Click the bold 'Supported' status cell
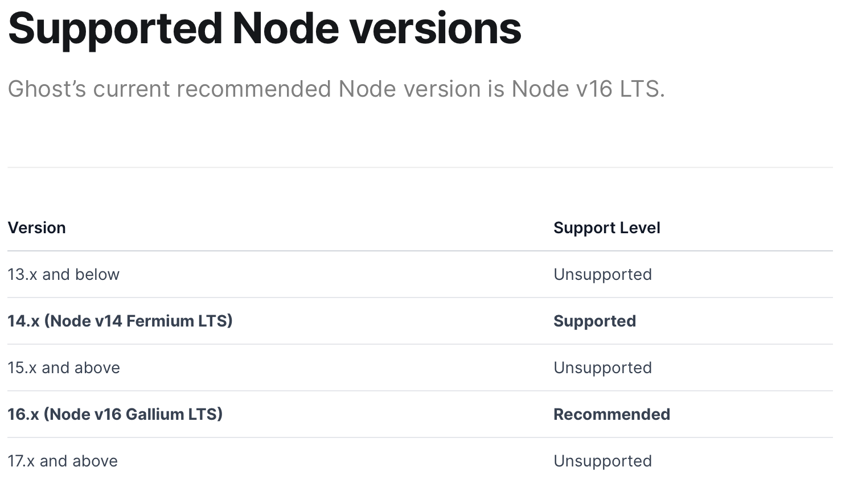Screen dimensions: 862x504 point(595,321)
